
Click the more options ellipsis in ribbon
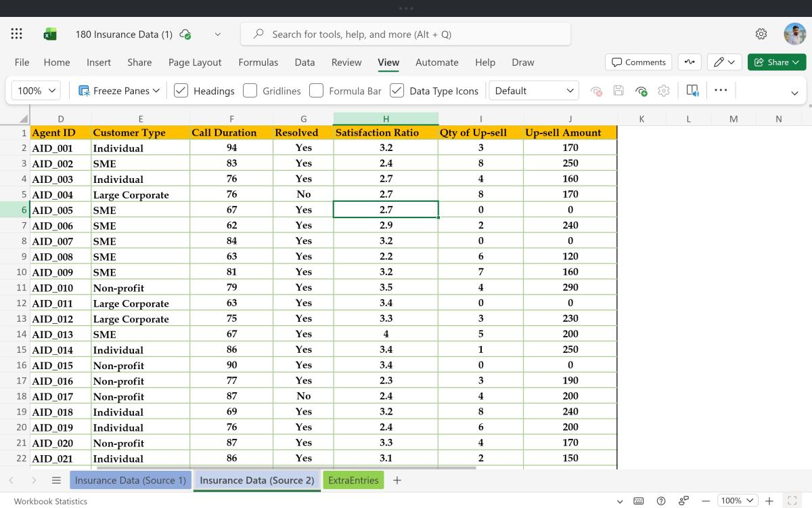721,91
